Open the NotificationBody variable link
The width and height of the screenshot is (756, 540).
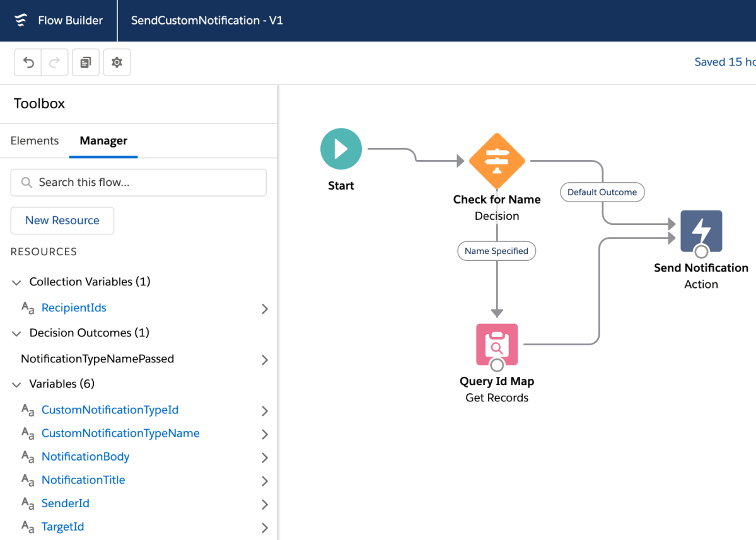pyautogui.click(x=85, y=456)
